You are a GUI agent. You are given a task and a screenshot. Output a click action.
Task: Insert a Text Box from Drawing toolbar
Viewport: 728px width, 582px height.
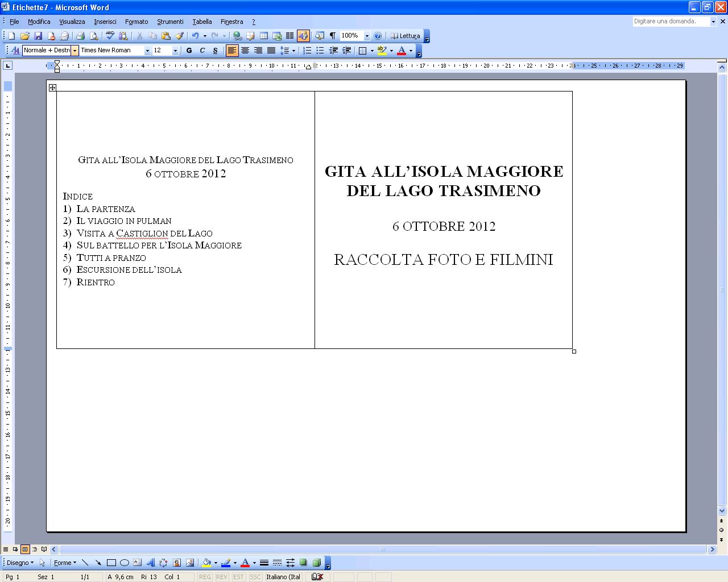[137, 563]
